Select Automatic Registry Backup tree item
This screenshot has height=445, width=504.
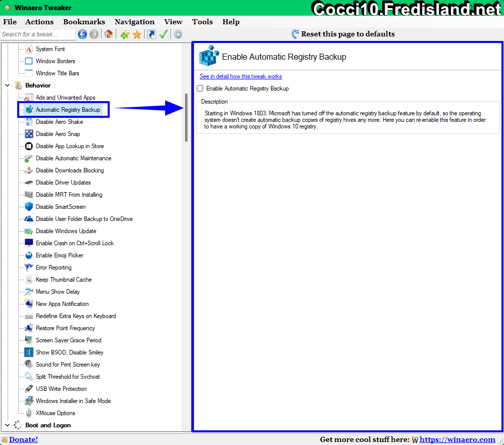click(x=68, y=110)
